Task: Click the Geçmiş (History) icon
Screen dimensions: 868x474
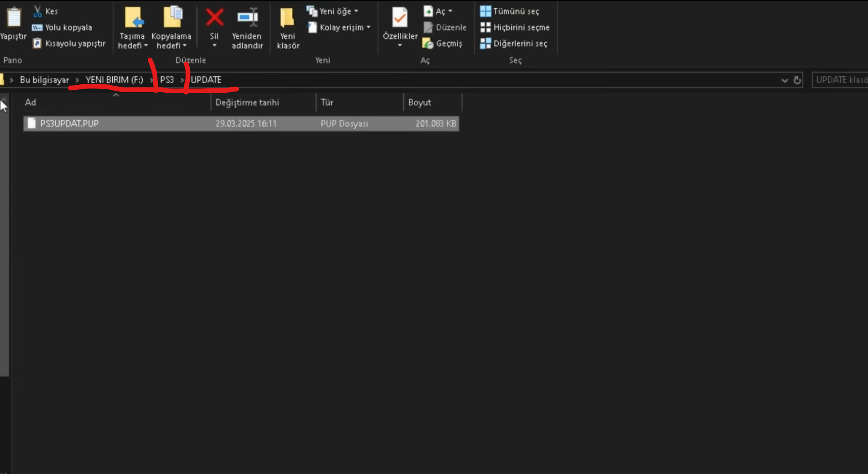Action: point(428,43)
